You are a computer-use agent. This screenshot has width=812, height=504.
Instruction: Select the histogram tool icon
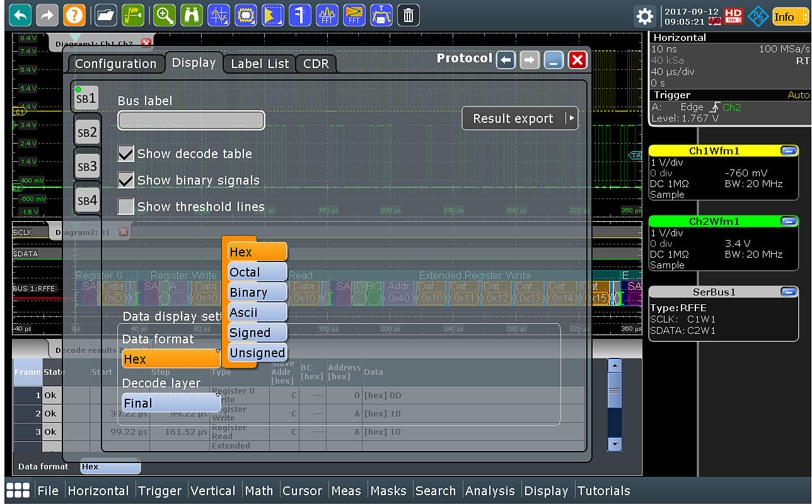[x=272, y=14]
